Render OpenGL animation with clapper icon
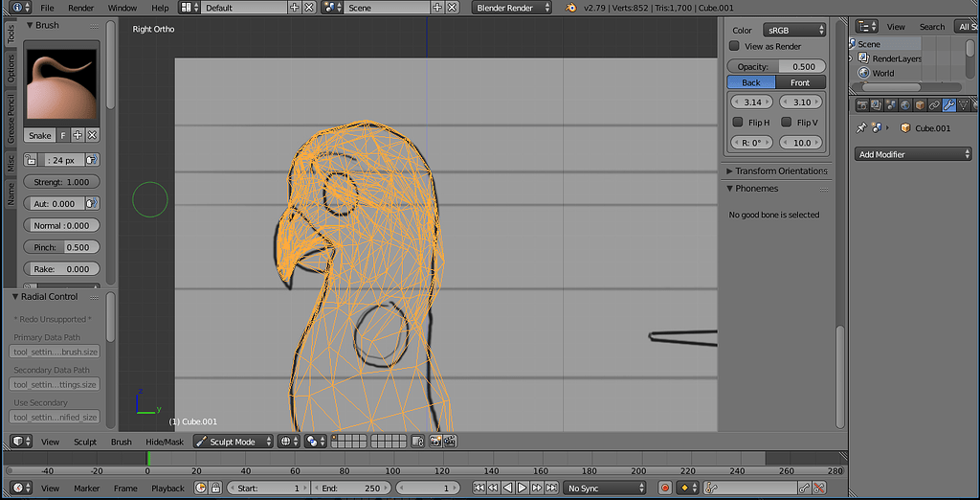980x500 pixels. pos(450,442)
